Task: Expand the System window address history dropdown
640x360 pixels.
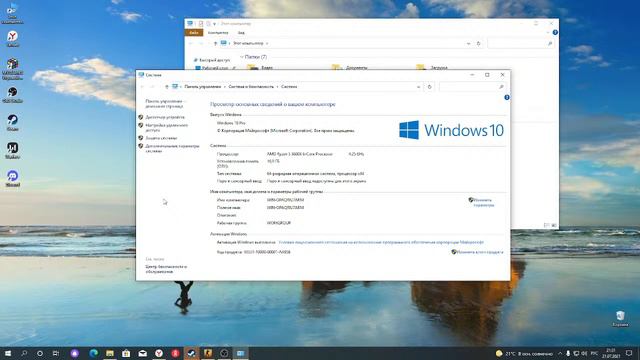Action: (418, 87)
